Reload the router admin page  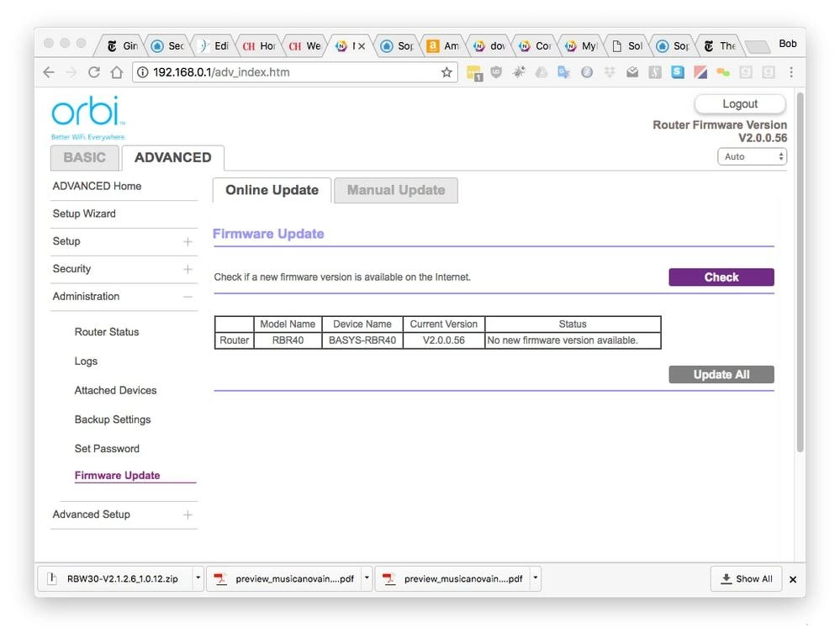[94, 72]
